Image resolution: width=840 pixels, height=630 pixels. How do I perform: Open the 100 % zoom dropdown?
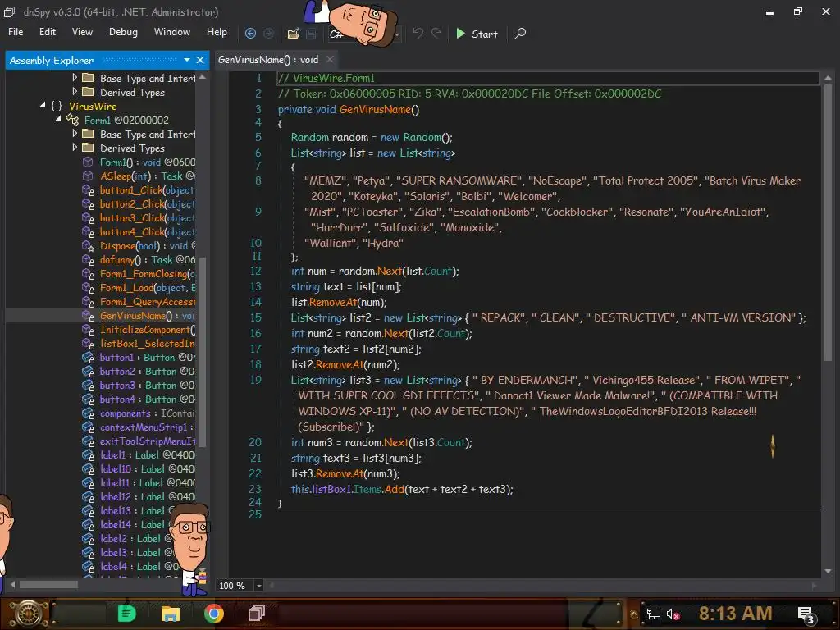[x=258, y=586]
